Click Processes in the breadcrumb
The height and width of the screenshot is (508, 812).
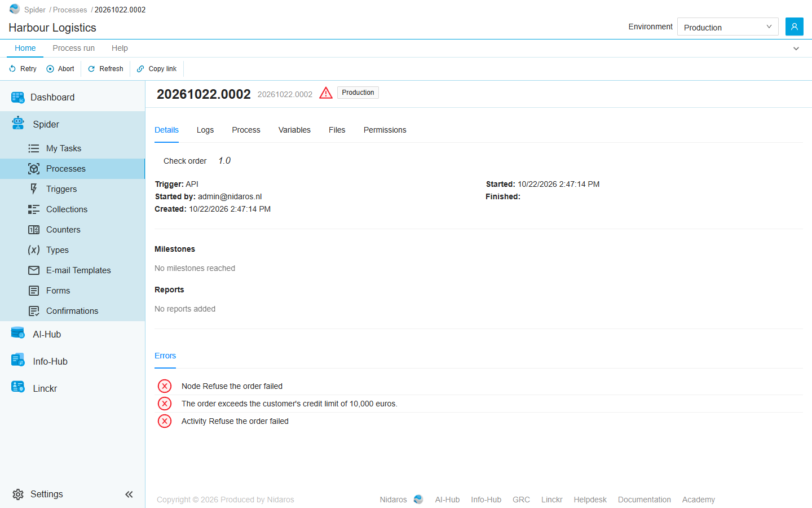click(70, 10)
